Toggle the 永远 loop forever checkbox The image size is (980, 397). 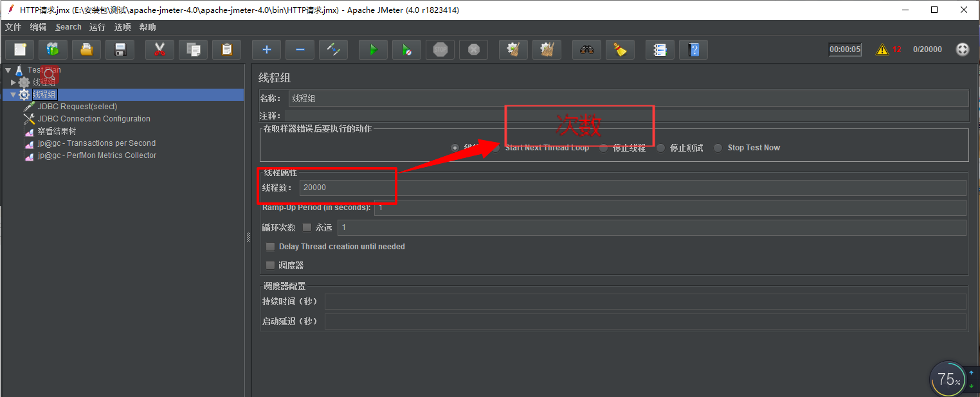[307, 227]
